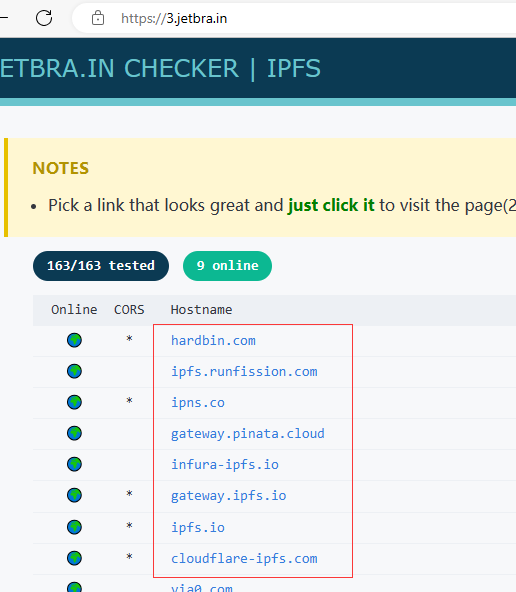Click the globe icon beside cloudflare-ipfs.com
The height and width of the screenshot is (592, 516).
[74, 558]
